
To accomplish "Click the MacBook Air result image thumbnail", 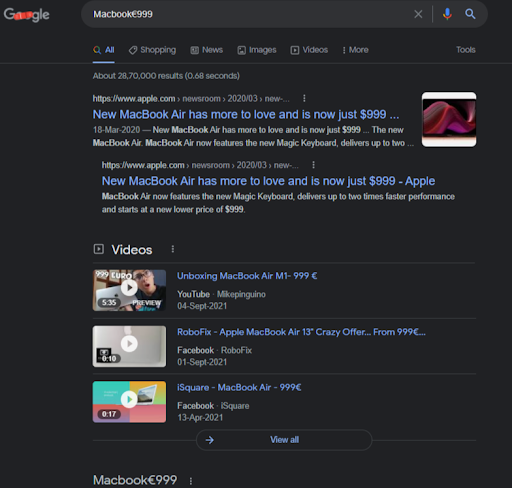I will click(449, 119).
